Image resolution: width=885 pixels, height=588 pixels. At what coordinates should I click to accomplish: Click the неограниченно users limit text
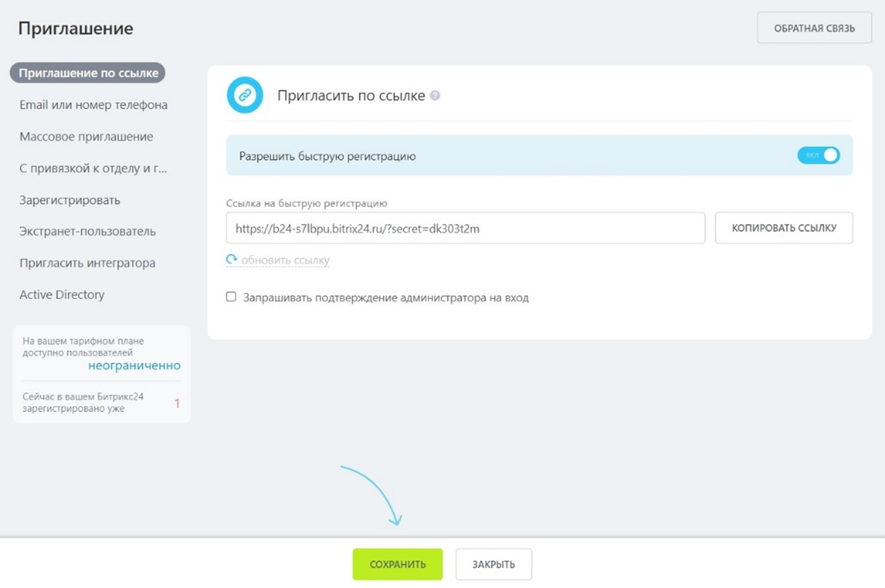[134, 365]
